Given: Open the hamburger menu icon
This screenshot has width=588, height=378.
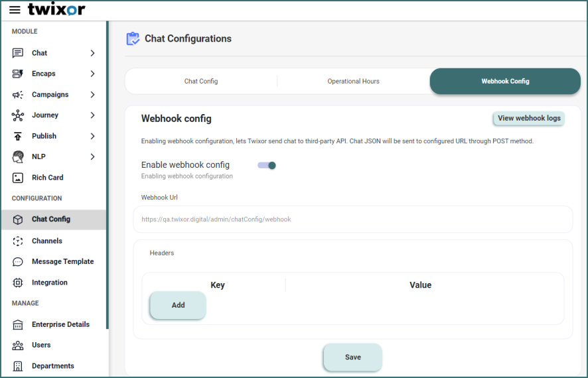Looking at the screenshot, I should [15, 10].
